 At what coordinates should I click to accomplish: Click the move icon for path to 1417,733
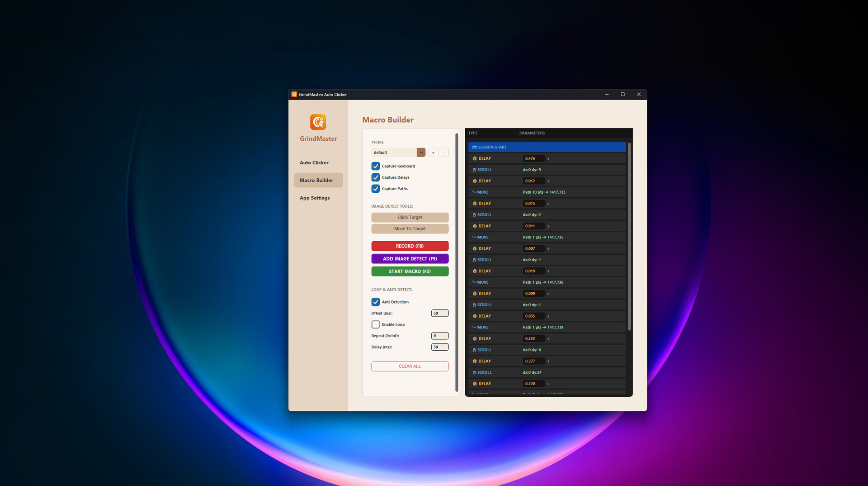pyautogui.click(x=474, y=192)
